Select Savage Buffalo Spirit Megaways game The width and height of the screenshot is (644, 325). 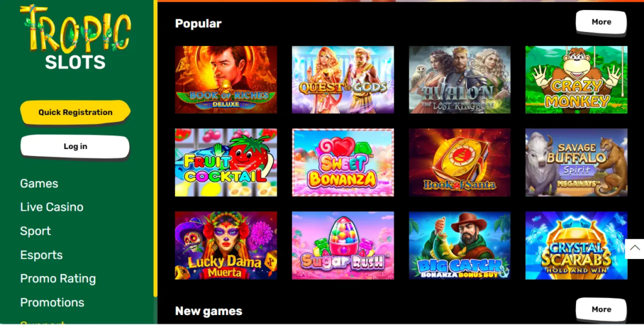(576, 162)
